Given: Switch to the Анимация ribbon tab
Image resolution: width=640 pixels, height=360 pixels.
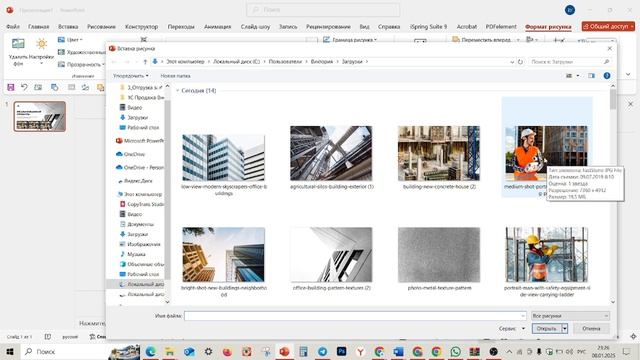Looking at the screenshot, I should click(217, 27).
